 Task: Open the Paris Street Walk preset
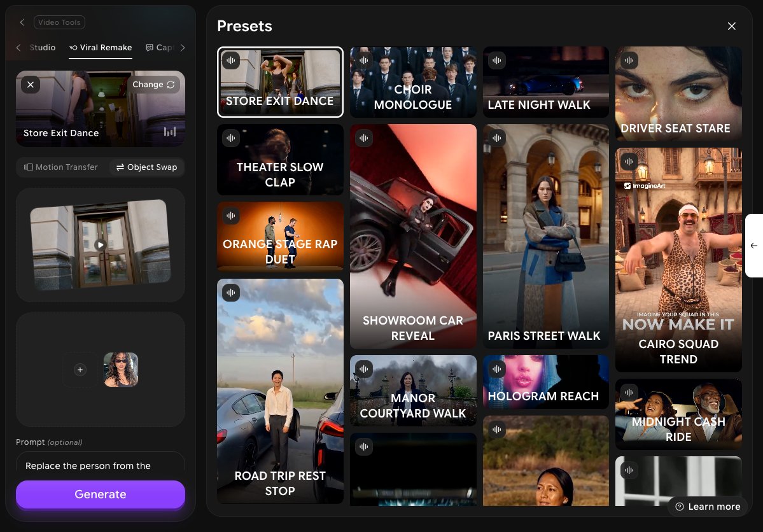coord(546,237)
